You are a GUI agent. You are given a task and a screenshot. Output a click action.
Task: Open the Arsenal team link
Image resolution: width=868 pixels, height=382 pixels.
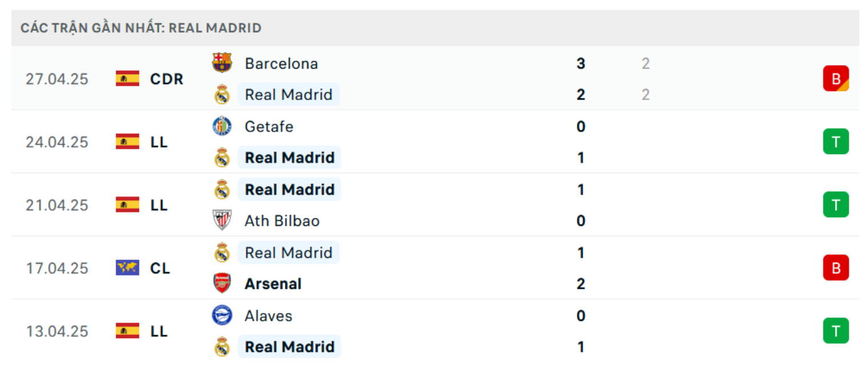(x=273, y=284)
